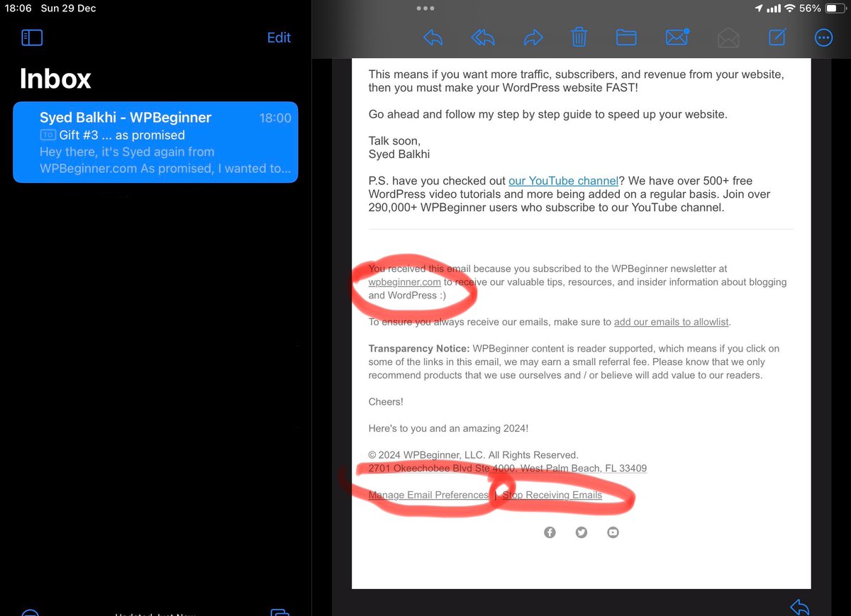851x616 pixels.
Task: Delete the email using the trash icon
Action: click(x=579, y=37)
